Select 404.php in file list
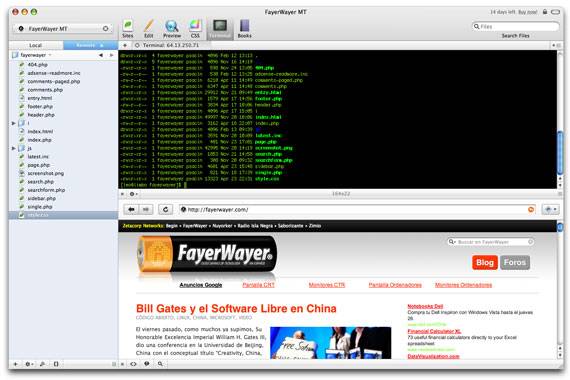This screenshot has height=380, width=570. [37, 65]
